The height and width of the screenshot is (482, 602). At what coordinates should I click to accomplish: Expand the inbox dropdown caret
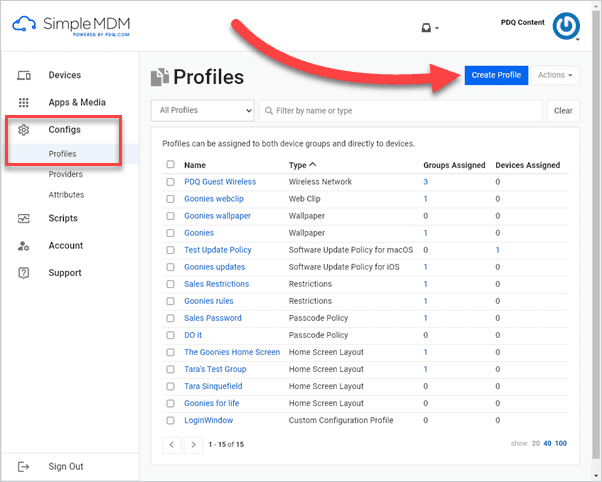[x=437, y=28]
